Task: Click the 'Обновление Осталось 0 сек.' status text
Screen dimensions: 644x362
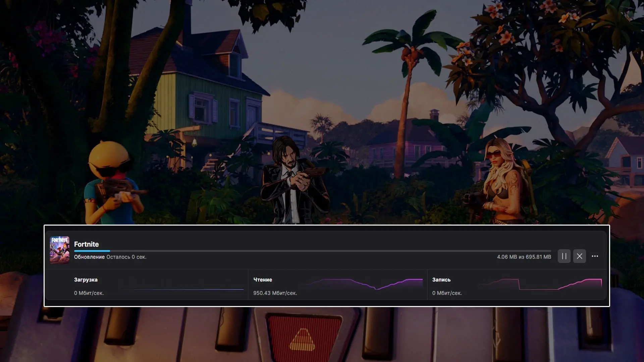Action: tap(110, 257)
